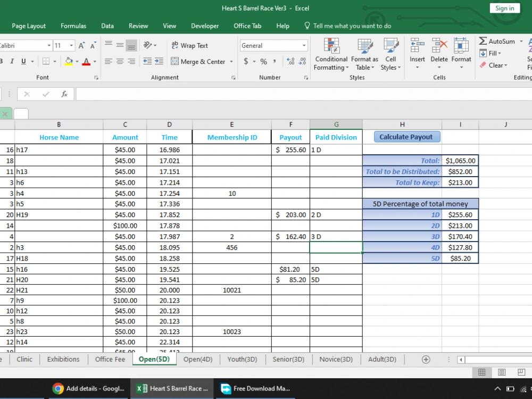Expand the Merge & Center dropdown
The image size is (532, 399).
coord(232,62)
